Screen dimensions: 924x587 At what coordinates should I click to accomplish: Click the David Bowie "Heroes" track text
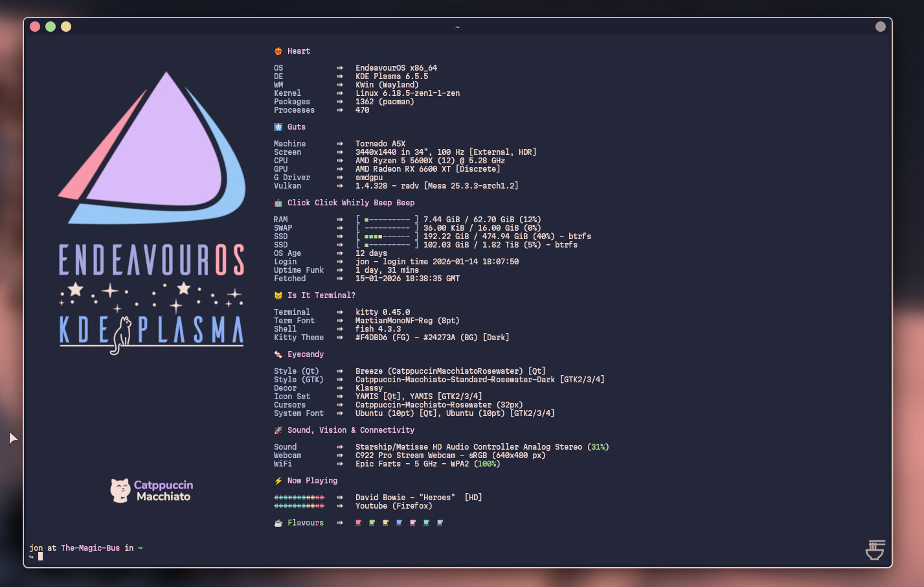coord(405,498)
